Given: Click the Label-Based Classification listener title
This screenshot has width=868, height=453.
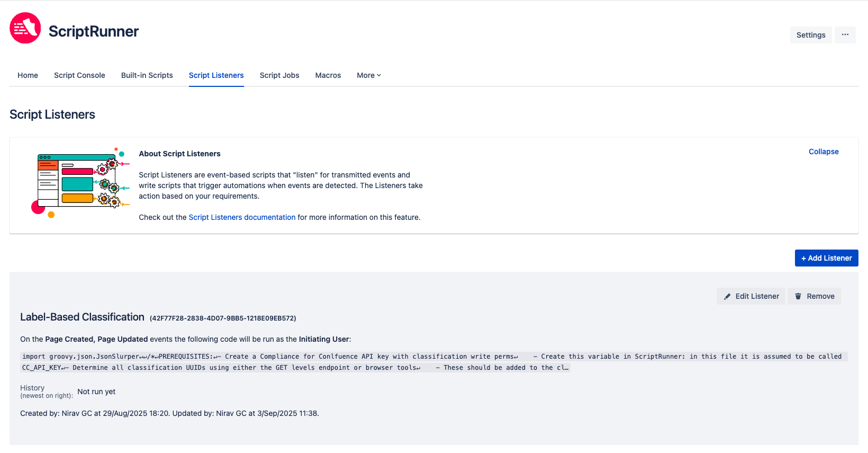Looking at the screenshot, I should 82,317.
